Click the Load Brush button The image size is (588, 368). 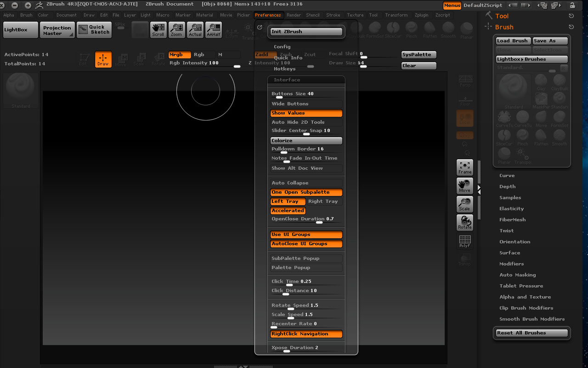513,41
